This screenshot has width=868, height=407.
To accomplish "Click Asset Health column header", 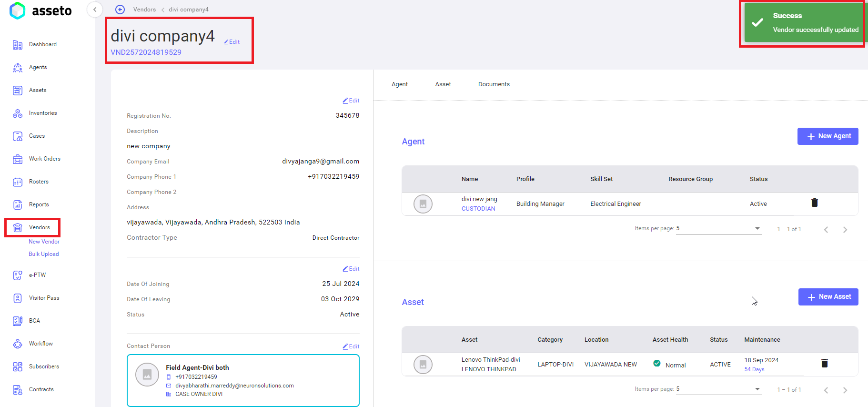I will pyautogui.click(x=670, y=340).
